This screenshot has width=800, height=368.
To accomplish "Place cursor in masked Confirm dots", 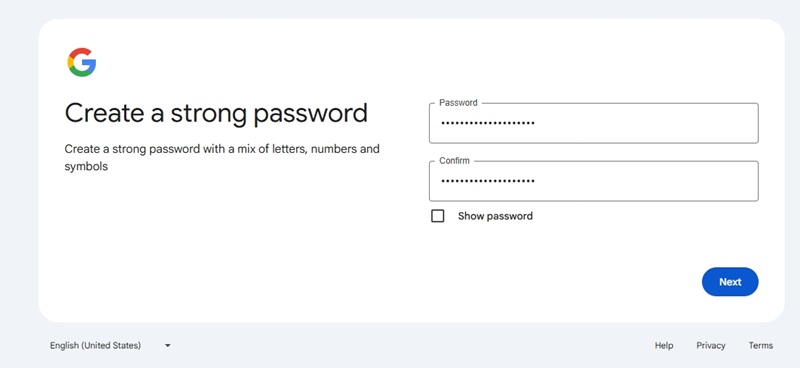I will point(488,181).
